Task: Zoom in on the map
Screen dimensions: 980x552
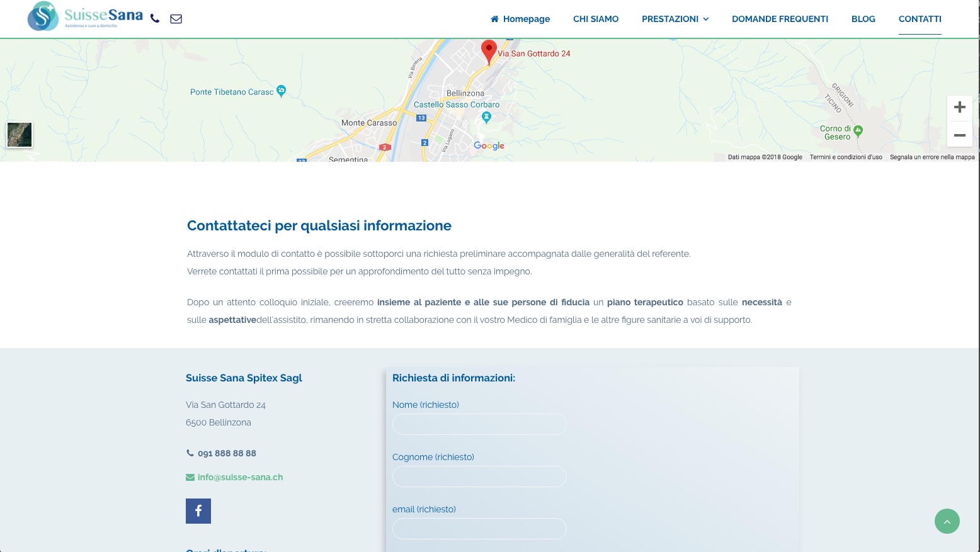Action: (x=959, y=107)
